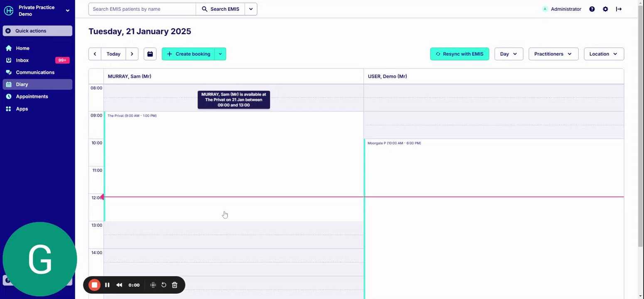
Task: Click the logout arrow icon
Action: [x=619, y=9]
